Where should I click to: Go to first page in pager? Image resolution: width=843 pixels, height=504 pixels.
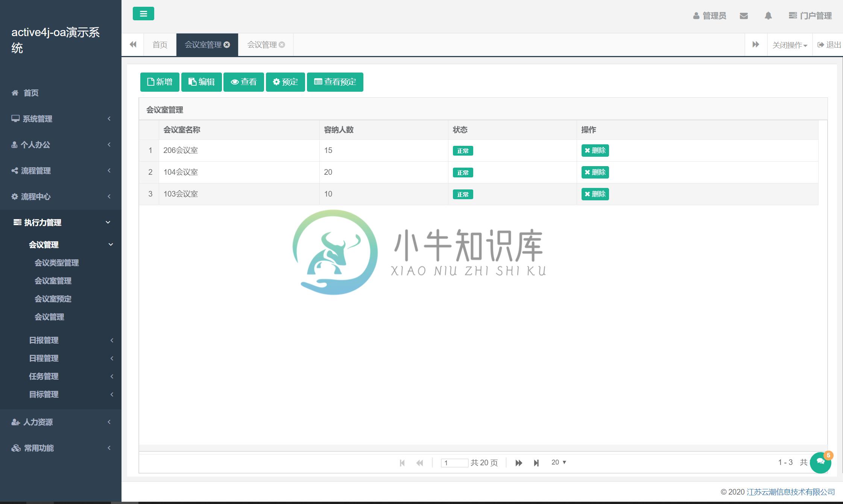pyautogui.click(x=402, y=463)
